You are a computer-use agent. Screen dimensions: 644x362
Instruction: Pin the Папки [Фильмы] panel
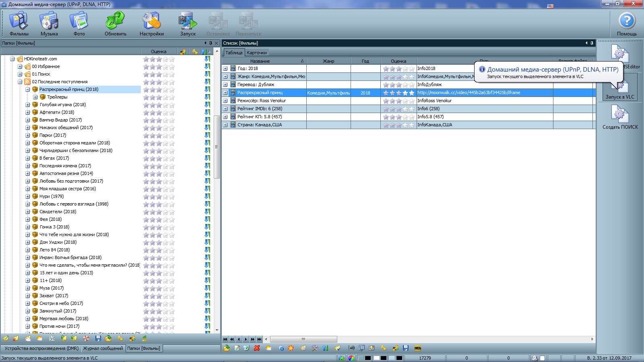(211, 43)
